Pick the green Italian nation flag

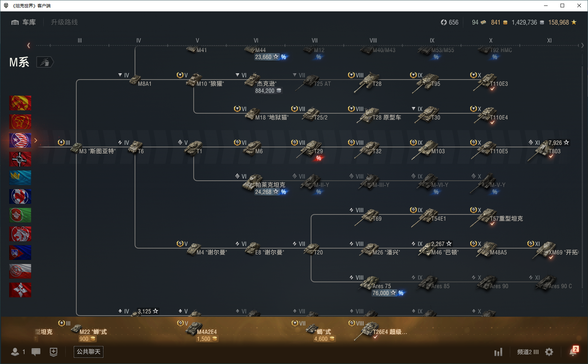pos(20,215)
